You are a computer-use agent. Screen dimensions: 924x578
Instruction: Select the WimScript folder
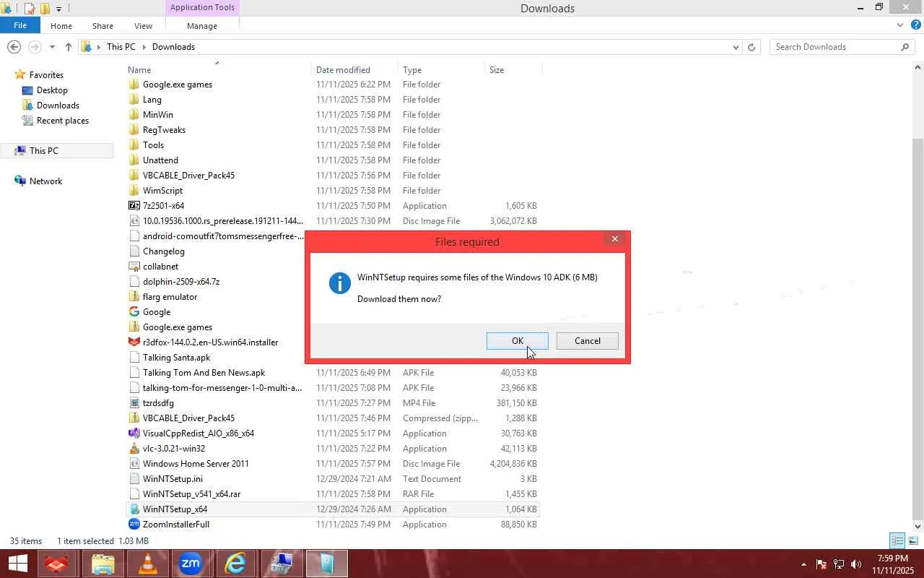(x=162, y=191)
